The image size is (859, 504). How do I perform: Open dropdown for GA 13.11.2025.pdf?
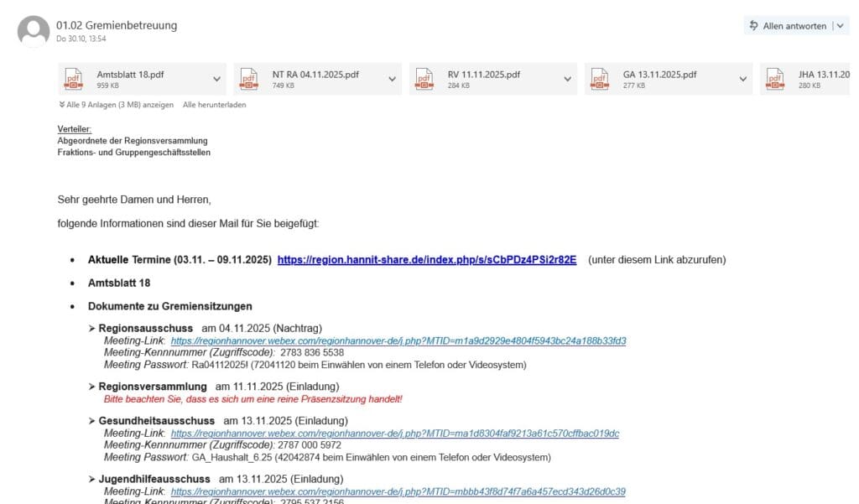click(743, 79)
